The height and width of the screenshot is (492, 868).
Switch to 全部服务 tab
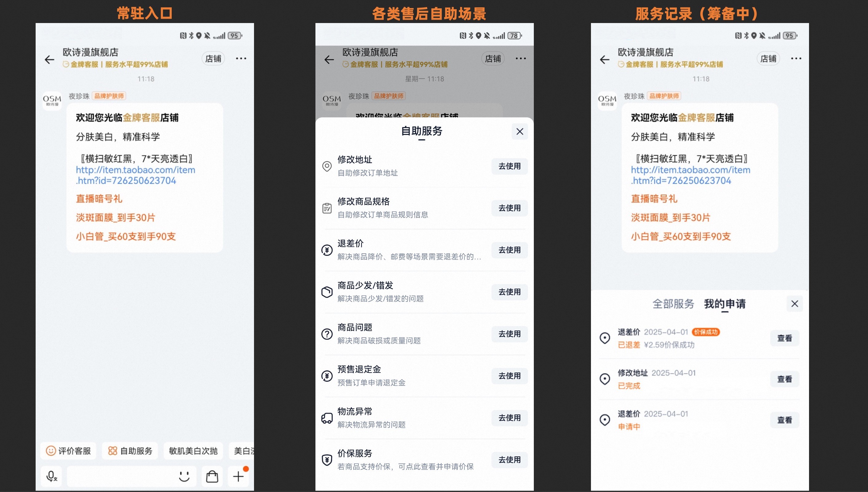(673, 303)
